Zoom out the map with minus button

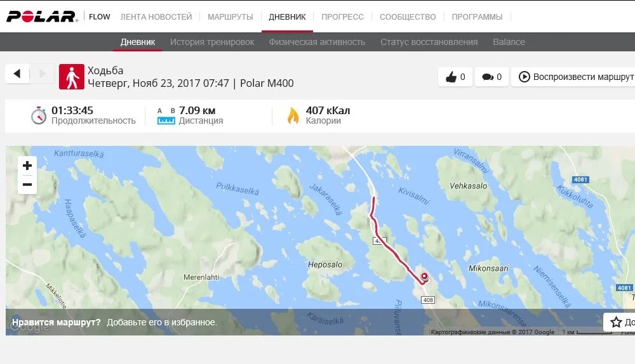[x=27, y=185]
